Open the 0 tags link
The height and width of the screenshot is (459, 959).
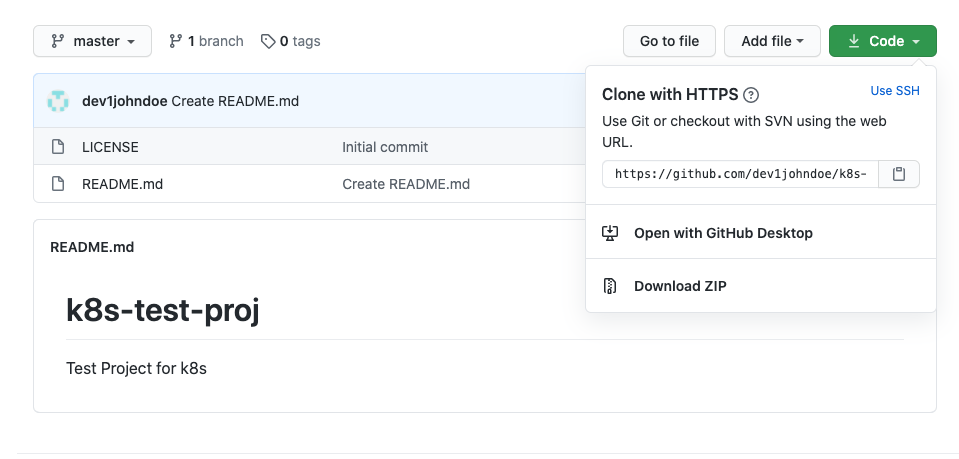(x=291, y=41)
